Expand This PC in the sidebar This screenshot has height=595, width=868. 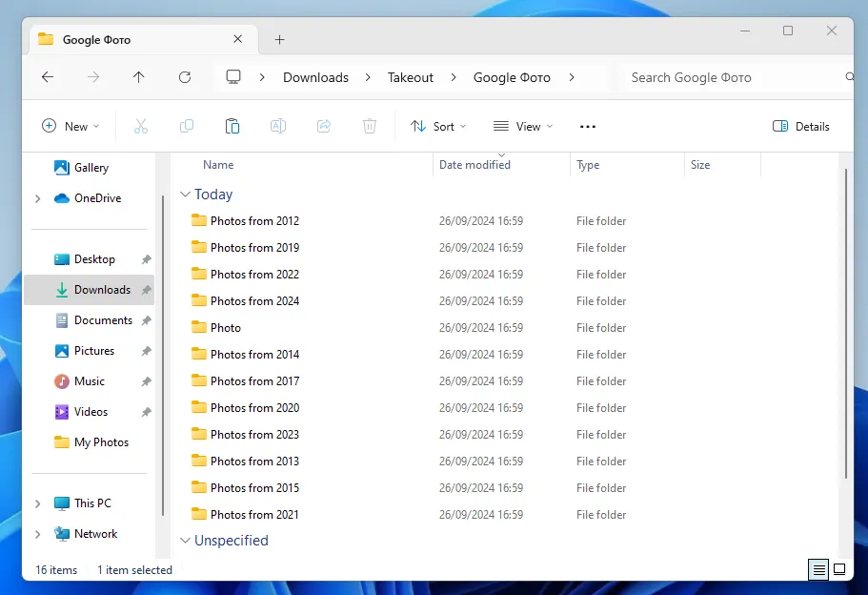click(38, 503)
